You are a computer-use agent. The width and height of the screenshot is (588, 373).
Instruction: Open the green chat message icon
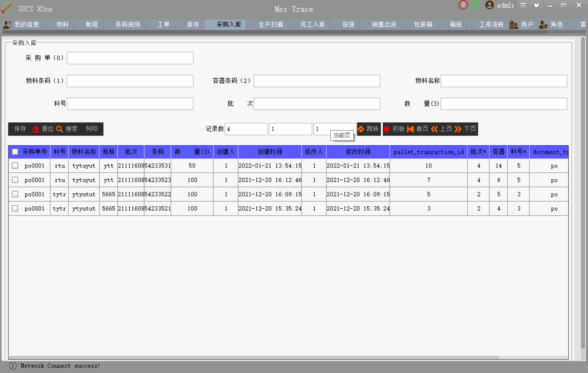click(x=475, y=5)
